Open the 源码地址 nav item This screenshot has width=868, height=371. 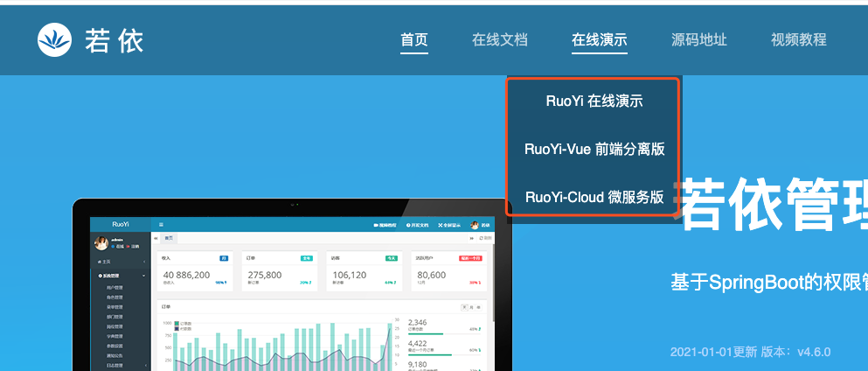pos(699,40)
